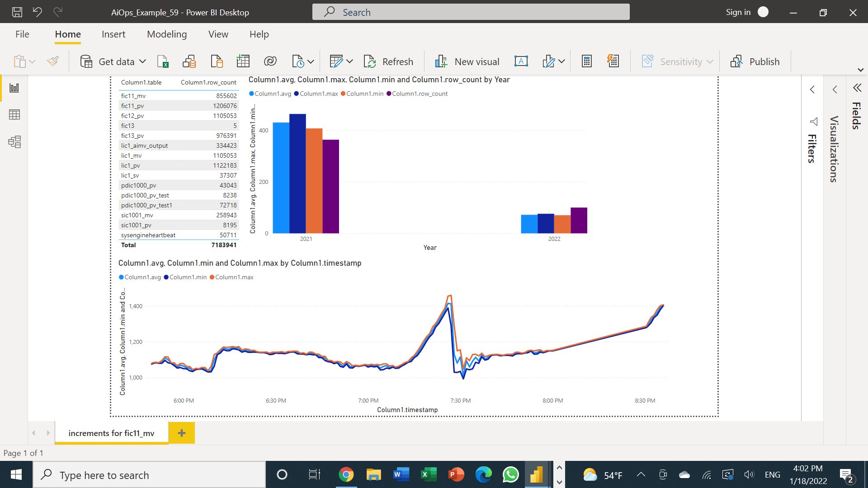The image size is (868, 488).
Task: Open the File menu
Action: (22, 34)
